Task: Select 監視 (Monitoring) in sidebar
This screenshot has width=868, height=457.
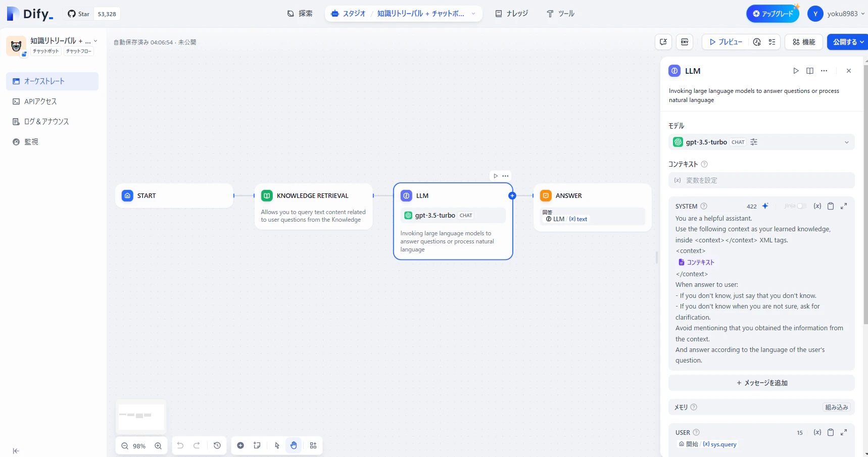Action: click(52, 142)
